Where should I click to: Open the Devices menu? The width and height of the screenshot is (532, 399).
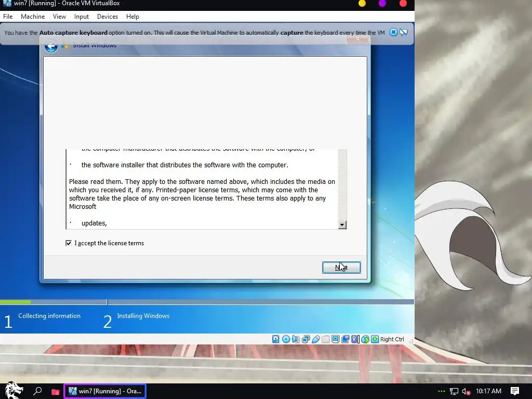107,16
